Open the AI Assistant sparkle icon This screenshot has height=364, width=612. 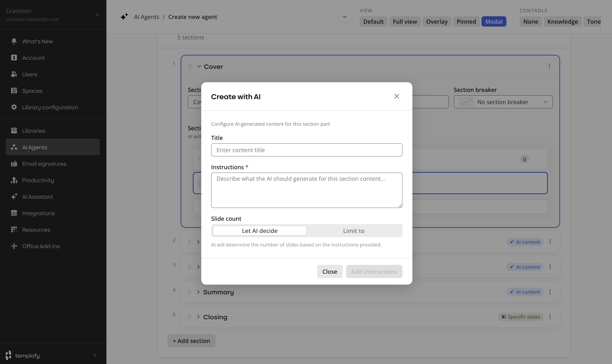point(14,196)
